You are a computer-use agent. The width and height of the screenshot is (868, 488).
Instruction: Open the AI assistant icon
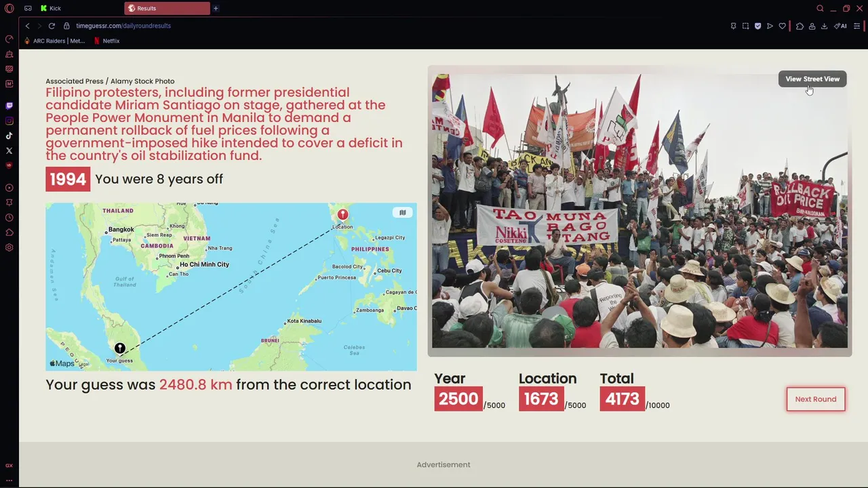coord(841,26)
